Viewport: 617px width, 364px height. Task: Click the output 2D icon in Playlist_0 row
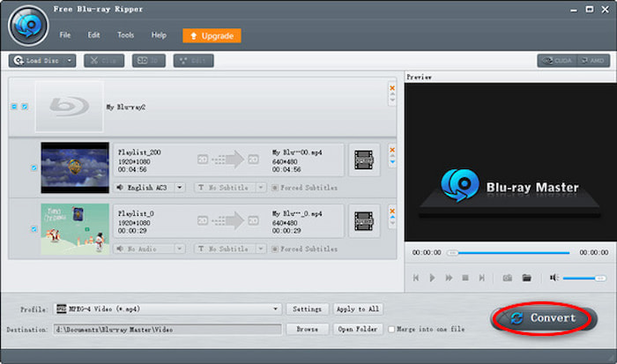tap(254, 220)
